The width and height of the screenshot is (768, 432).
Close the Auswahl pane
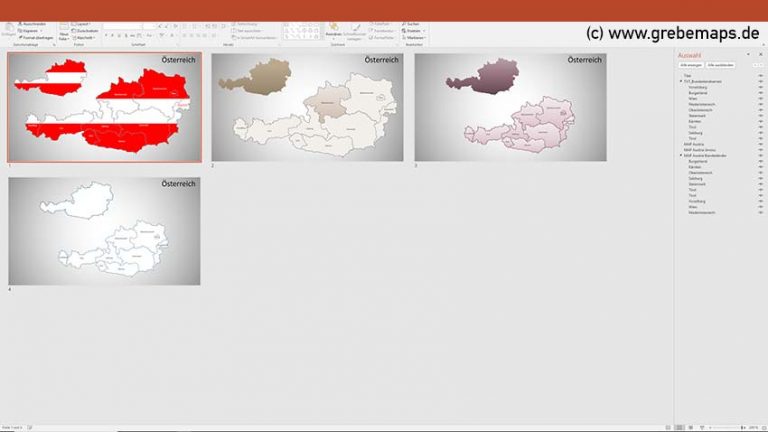tap(761, 54)
